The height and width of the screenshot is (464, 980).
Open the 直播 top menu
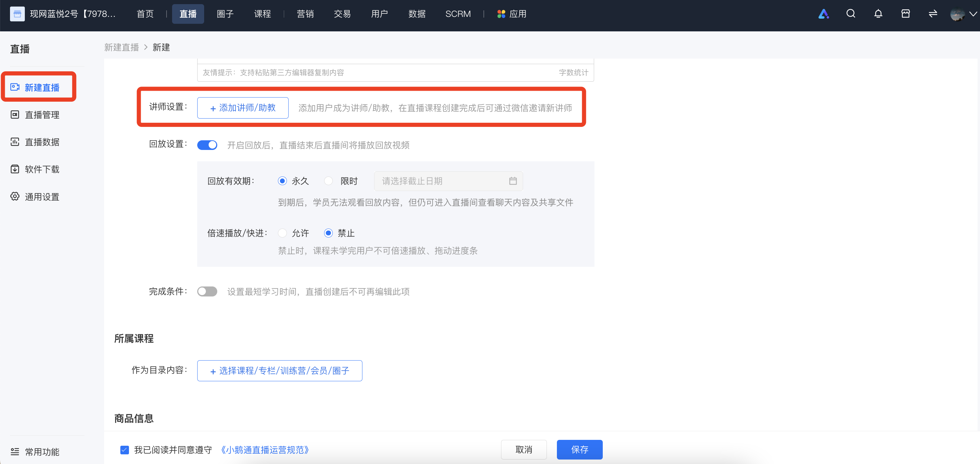click(x=188, y=14)
